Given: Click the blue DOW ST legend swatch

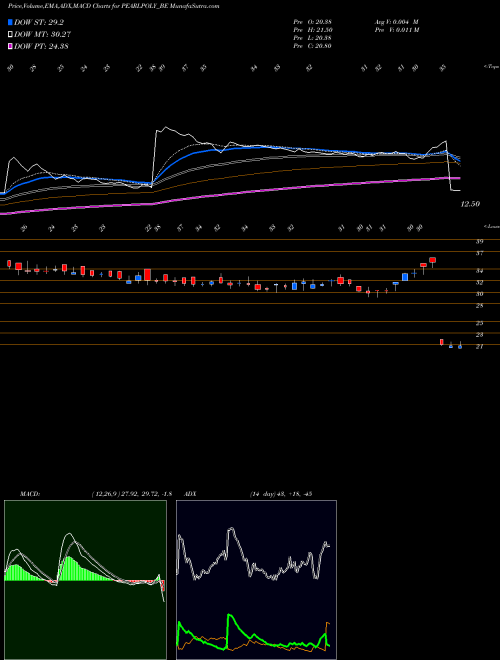Looking at the screenshot, I should tap(10, 22).
